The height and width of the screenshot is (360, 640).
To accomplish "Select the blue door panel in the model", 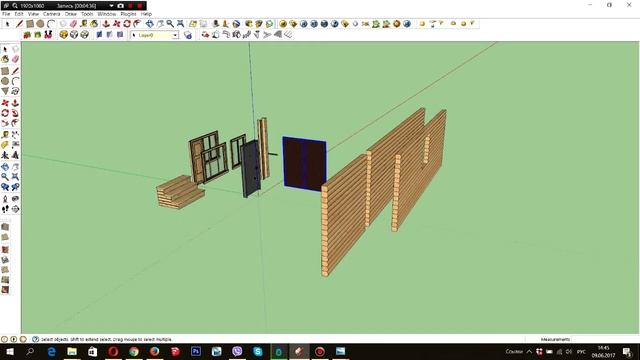I will point(304,164).
